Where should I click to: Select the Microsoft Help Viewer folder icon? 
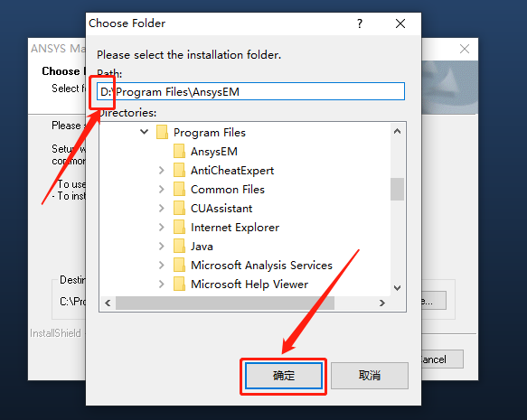point(179,284)
